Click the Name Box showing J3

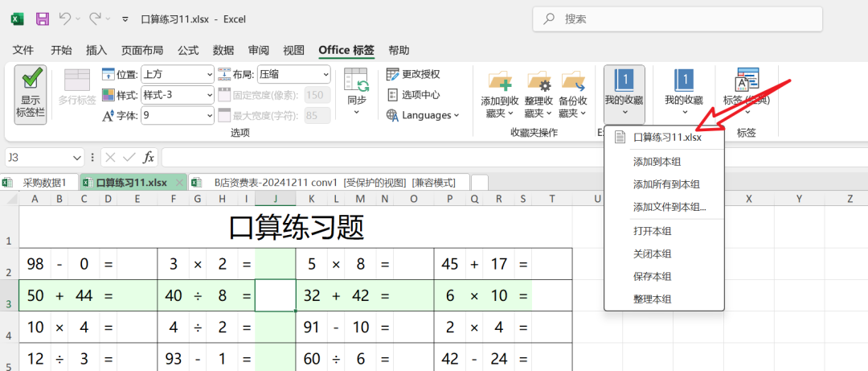tap(38, 158)
